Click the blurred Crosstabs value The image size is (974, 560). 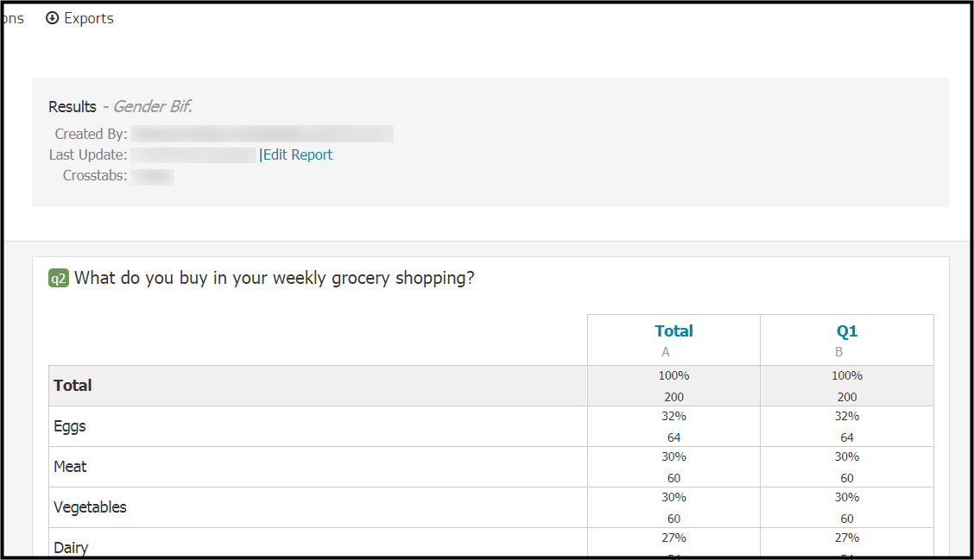tap(153, 176)
